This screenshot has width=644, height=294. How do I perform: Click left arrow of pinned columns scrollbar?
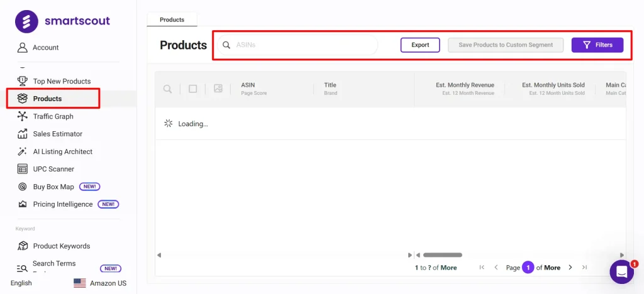(159, 255)
